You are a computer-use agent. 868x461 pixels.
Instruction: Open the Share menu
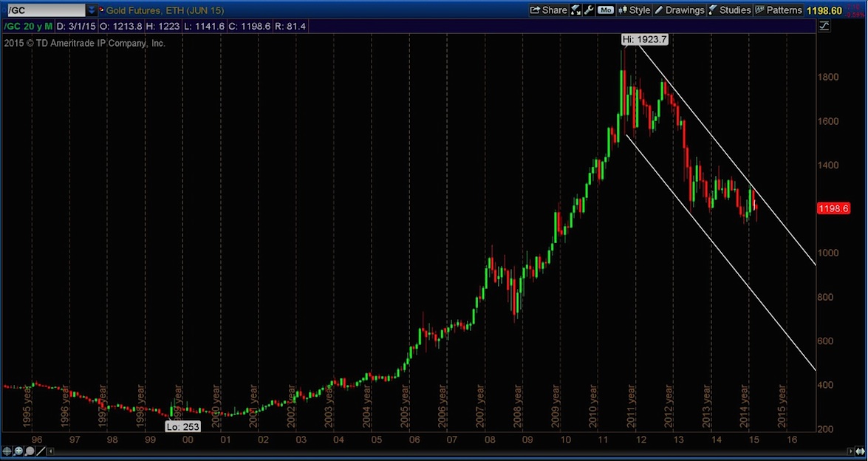pyautogui.click(x=548, y=10)
